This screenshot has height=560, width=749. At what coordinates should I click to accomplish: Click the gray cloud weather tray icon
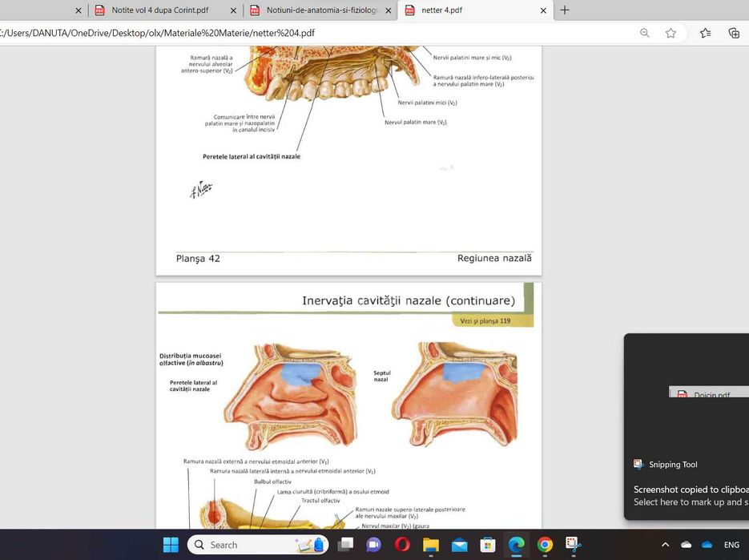(x=686, y=545)
